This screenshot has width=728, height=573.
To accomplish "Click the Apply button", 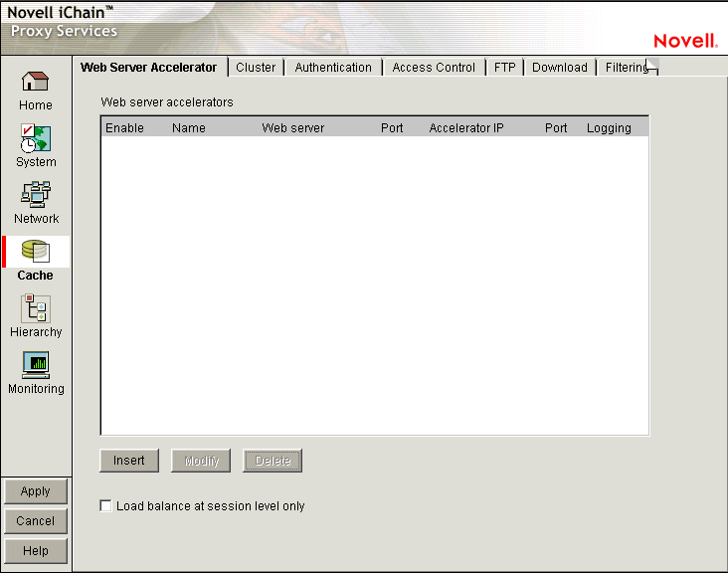I will pos(35,491).
